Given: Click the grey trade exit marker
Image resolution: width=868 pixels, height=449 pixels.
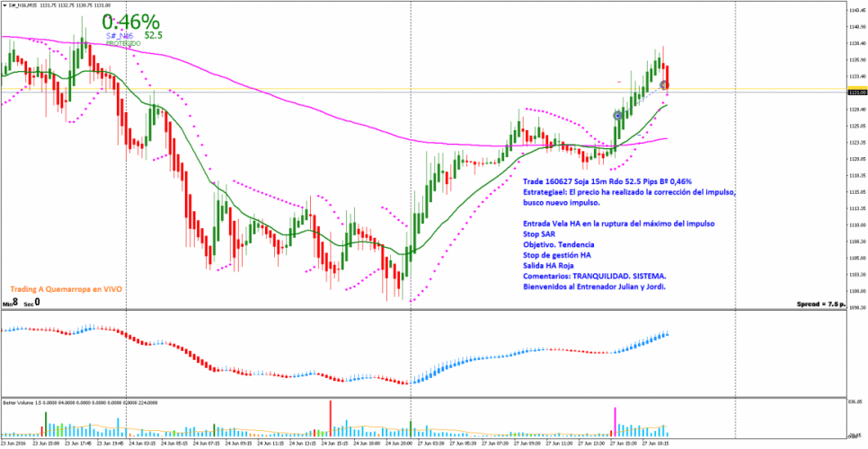Looking at the screenshot, I should coord(664,85).
